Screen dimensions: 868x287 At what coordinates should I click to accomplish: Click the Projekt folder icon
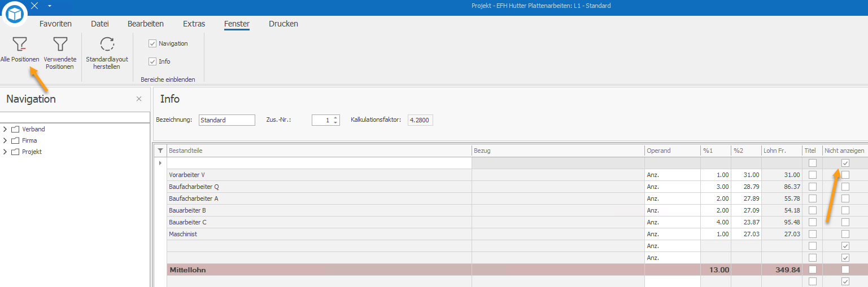coord(15,152)
